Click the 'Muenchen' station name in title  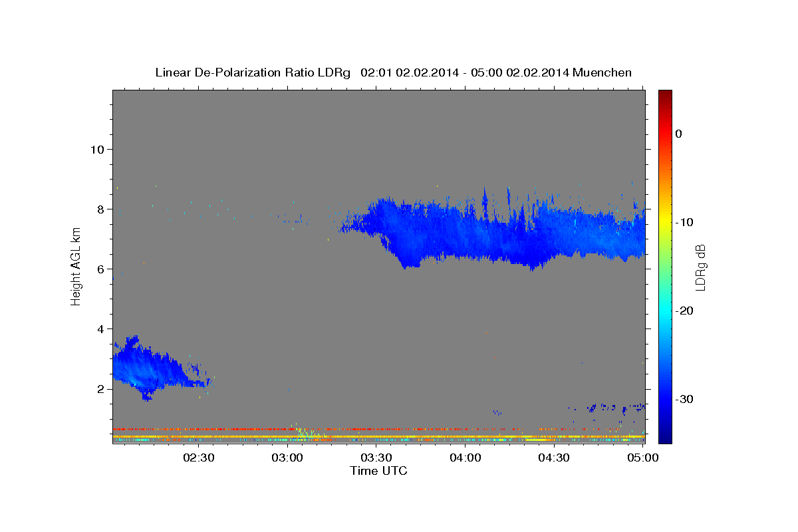tap(603, 72)
